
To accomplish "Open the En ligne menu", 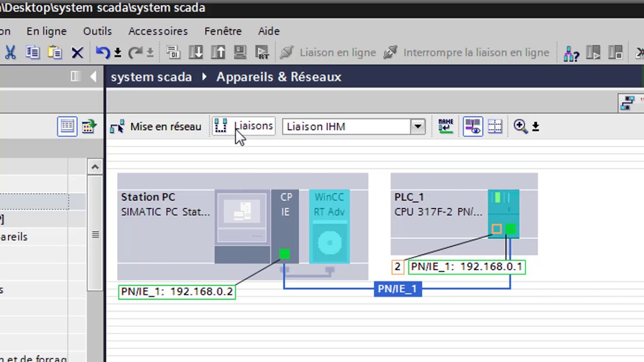I will [x=46, y=31].
